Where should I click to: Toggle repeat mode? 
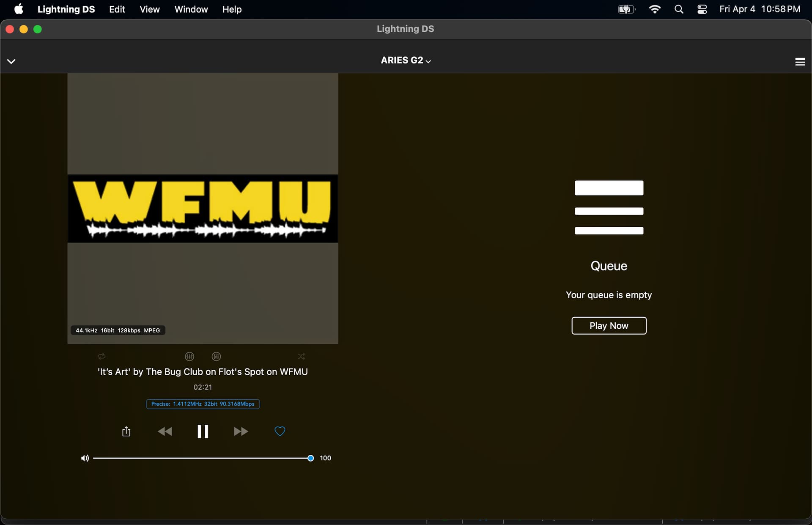101,356
